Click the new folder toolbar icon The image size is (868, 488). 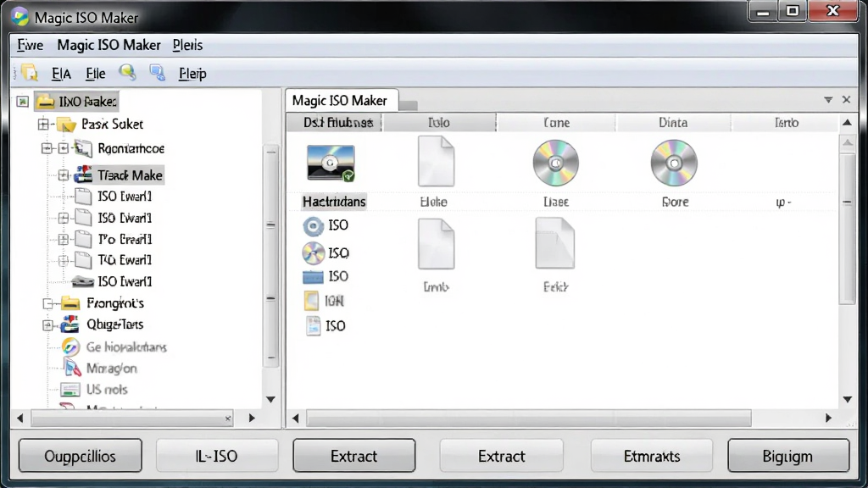pyautogui.click(x=30, y=73)
